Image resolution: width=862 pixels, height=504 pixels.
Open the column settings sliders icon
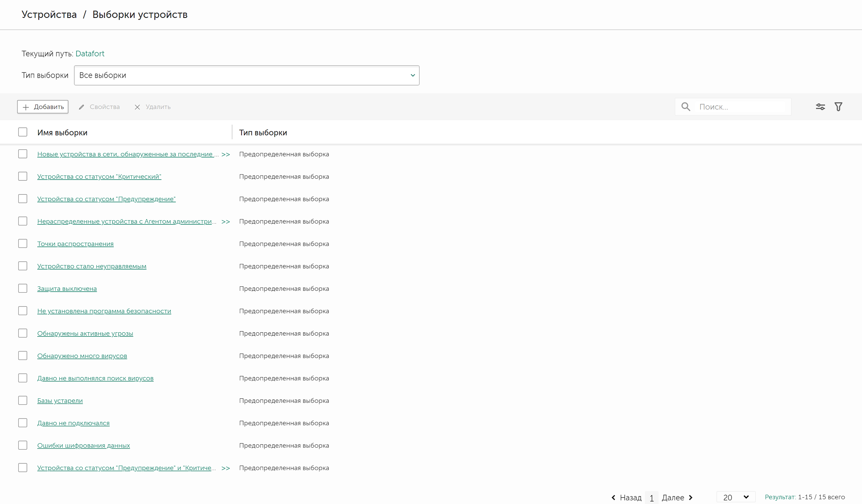[820, 107]
